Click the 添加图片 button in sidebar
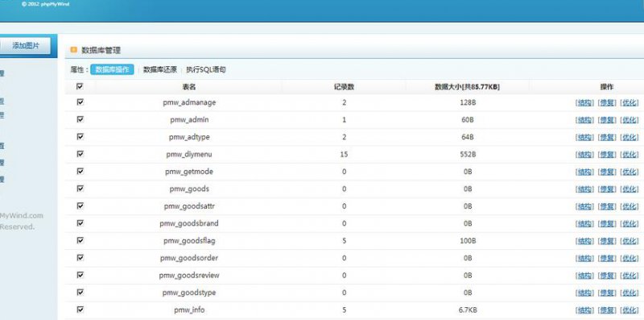 (x=25, y=46)
